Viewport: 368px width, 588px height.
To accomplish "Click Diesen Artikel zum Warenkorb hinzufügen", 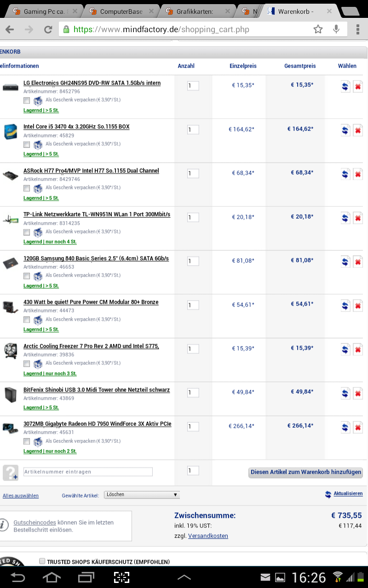I will pos(306,472).
